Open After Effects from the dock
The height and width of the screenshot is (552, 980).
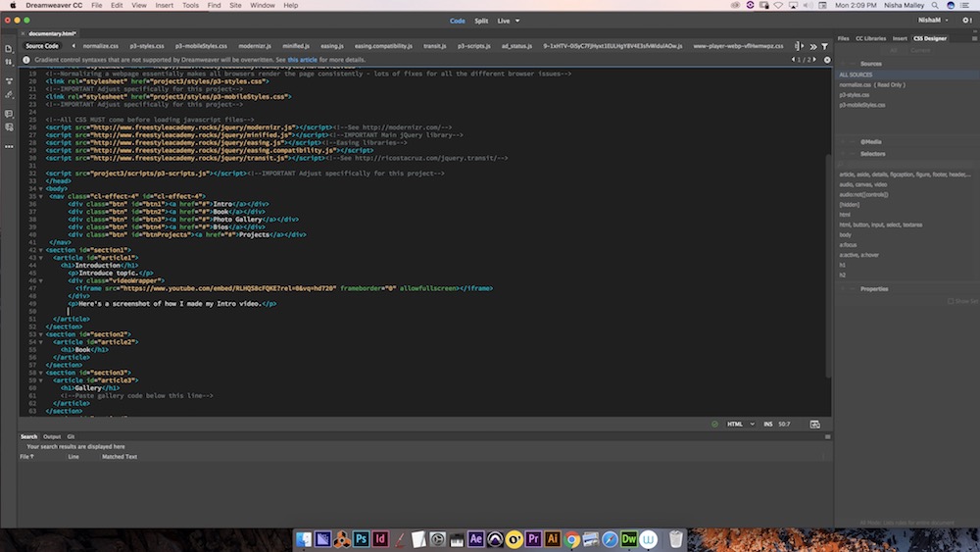click(x=475, y=539)
